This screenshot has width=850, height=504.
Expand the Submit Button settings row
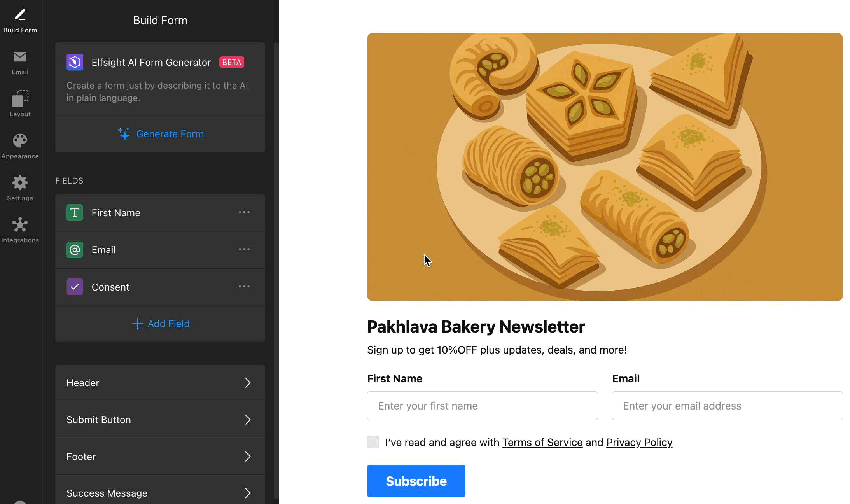(160, 420)
